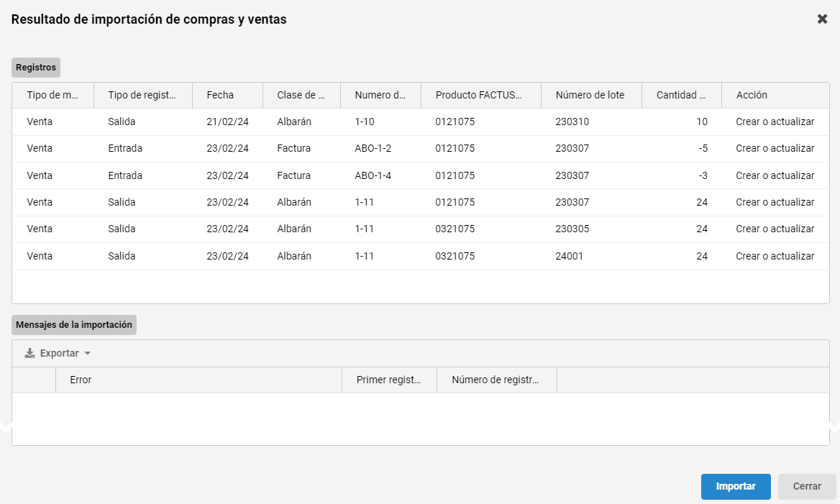The height and width of the screenshot is (504, 840).
Task: Click the Error column header
Action: [198, 380]
